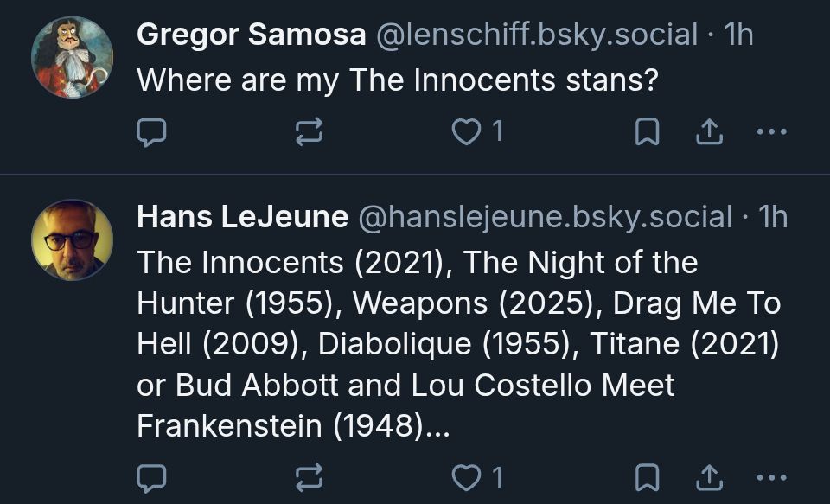830x504 pixels.
Task: Click the Hans LeJeune display name
Action: [242, 217]
